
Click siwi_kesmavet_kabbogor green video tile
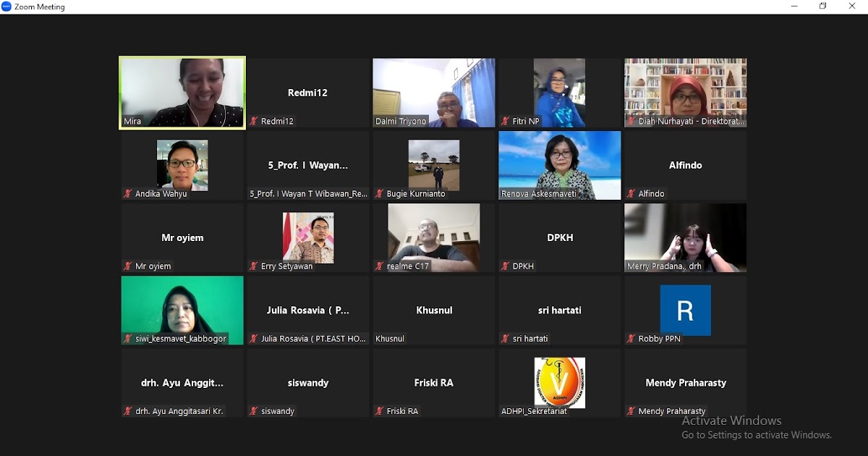coord(182,310)
